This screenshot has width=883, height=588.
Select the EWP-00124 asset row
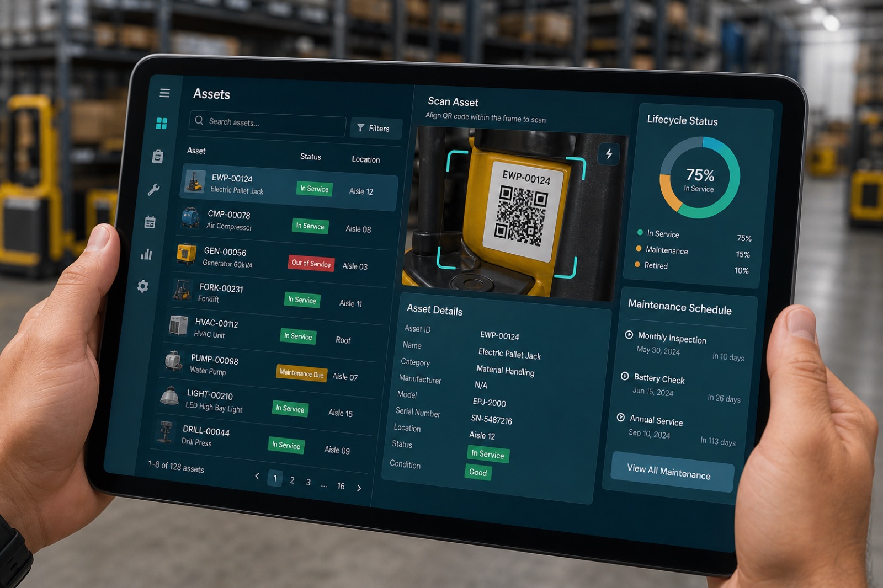click(289, 188)
